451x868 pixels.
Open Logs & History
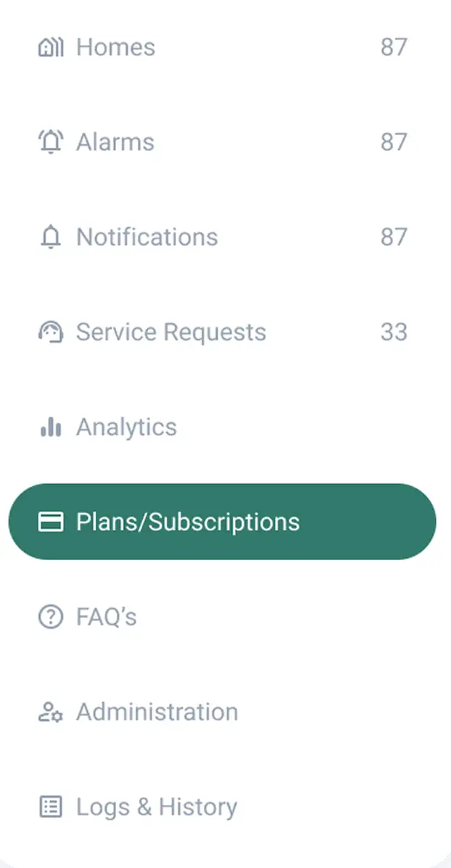[x=157, y=806]
